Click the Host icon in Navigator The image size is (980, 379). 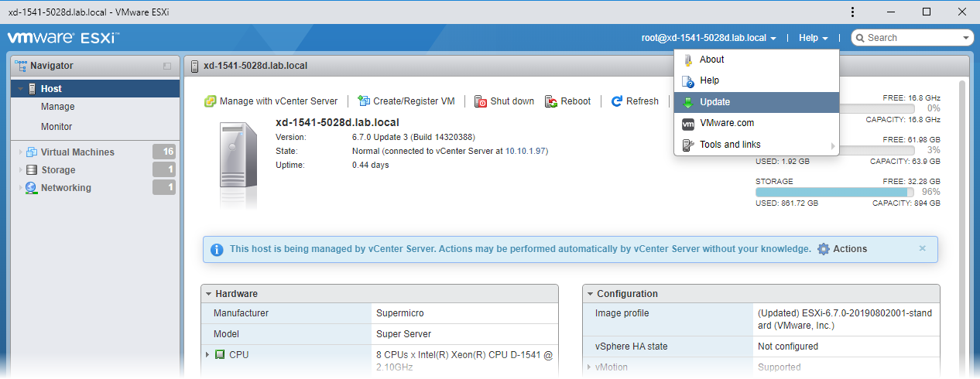click(x=32, y=89)
